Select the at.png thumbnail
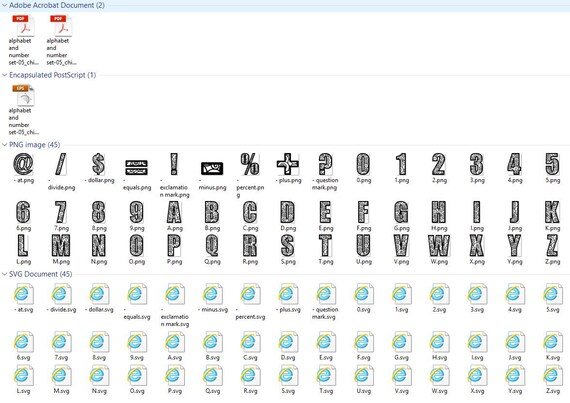The width and height of the screenshot is (570, 403). [x=23, y=164]
